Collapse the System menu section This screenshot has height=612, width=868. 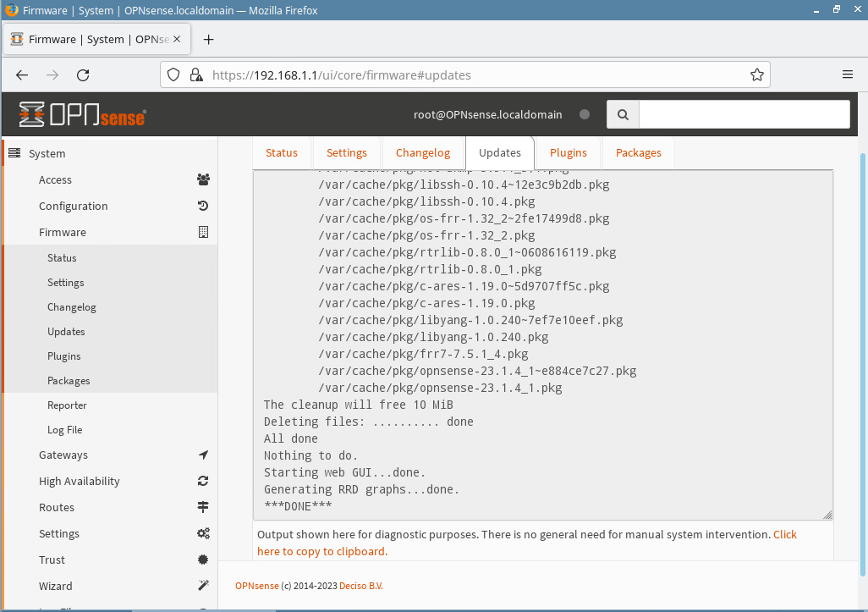click(x=47, y=153)
